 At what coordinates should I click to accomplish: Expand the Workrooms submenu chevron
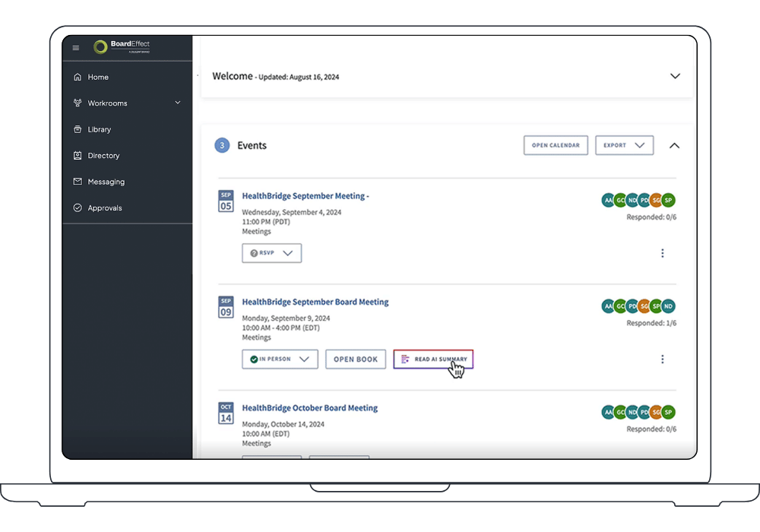pyautogui.click(x=178, y=103)
